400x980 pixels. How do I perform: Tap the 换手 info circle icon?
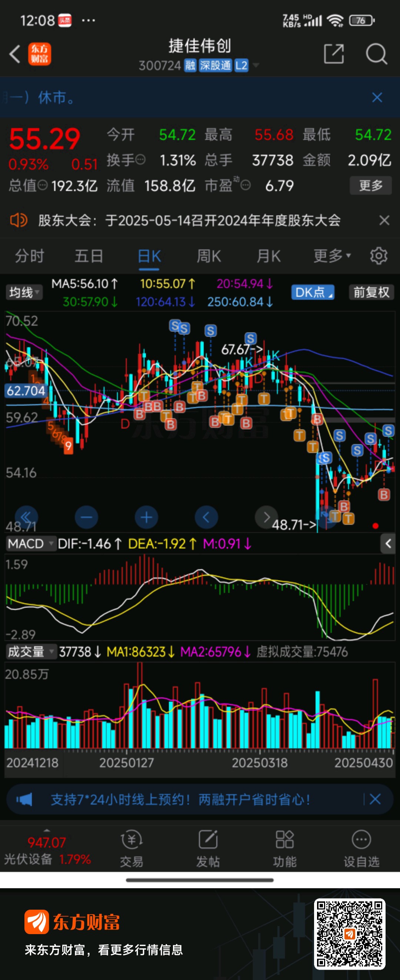[140, 160]
